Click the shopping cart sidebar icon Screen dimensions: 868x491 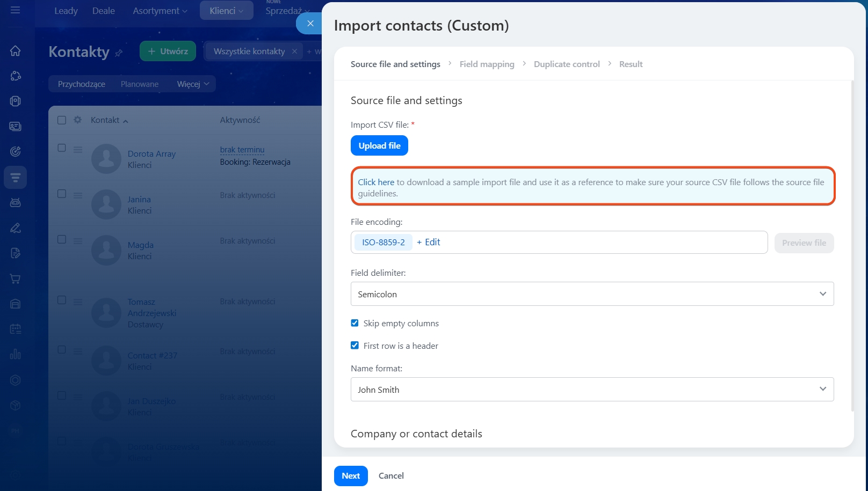pos(15,279)
